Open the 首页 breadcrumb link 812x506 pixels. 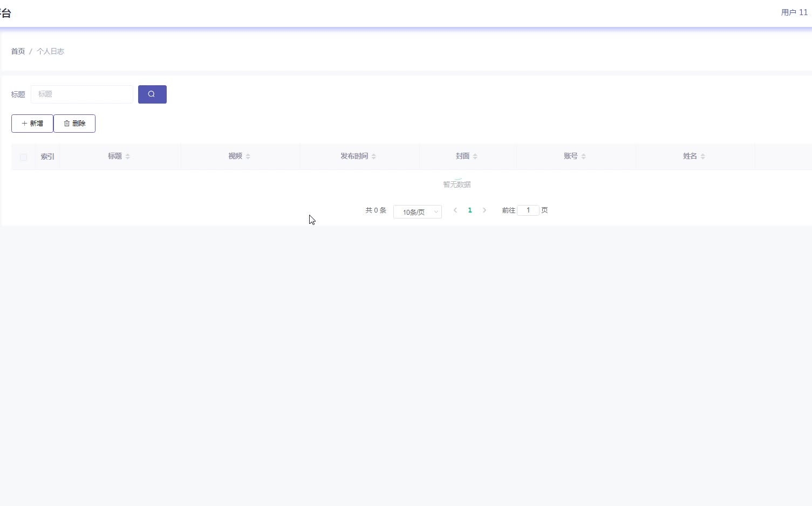click(18, 51)
